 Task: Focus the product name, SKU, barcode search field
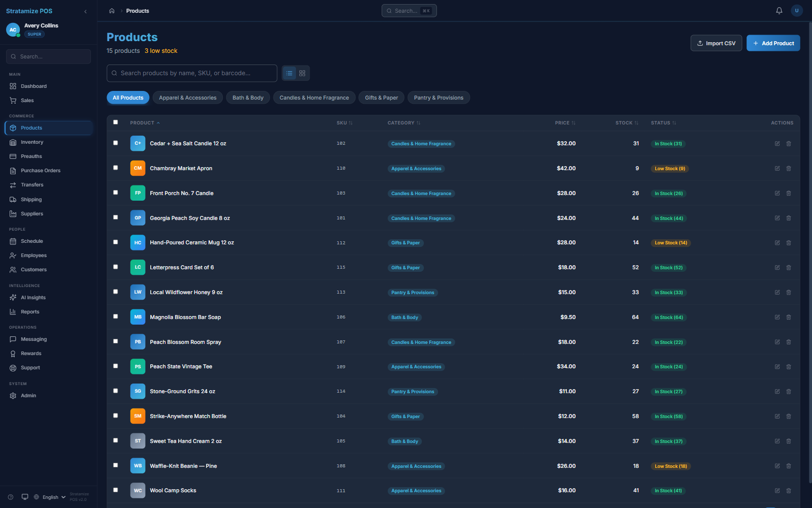coord(192,73)
